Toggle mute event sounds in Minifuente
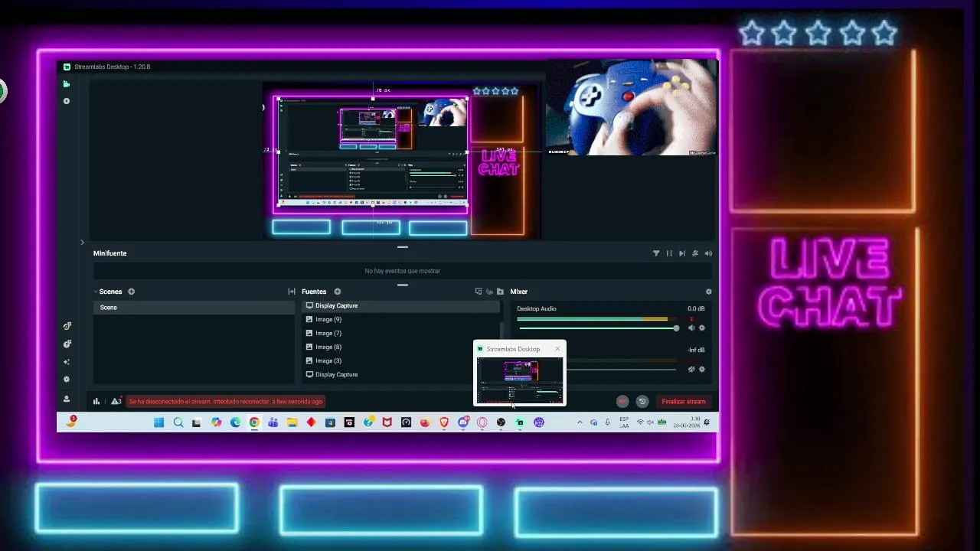980x551 pixels. coord(695,253)
